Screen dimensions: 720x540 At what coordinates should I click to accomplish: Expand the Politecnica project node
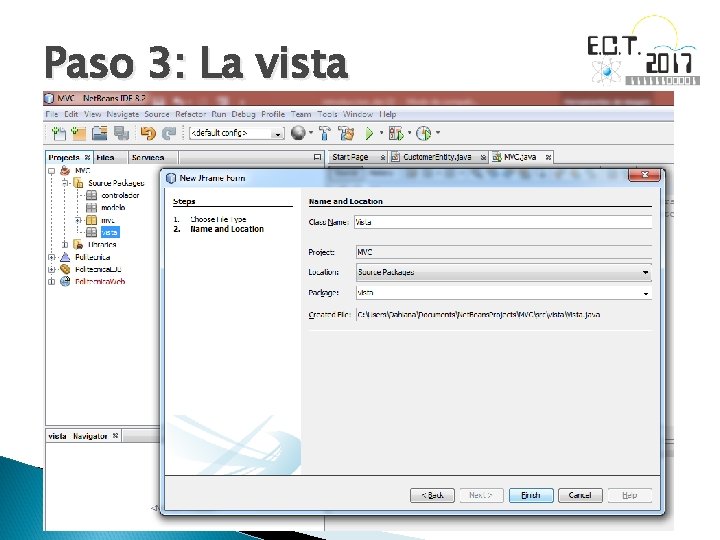pos(51,257)
